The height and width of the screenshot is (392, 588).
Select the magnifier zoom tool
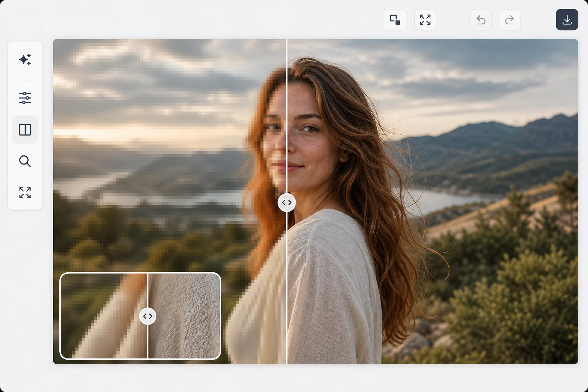tap(25, 161)
